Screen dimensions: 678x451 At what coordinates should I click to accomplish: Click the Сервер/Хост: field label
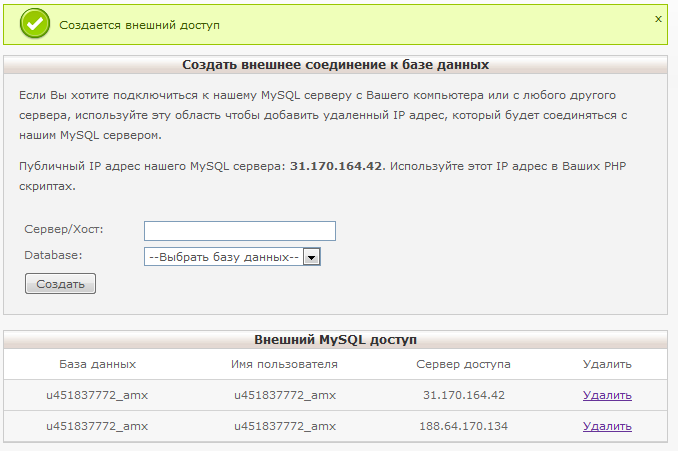64,229
